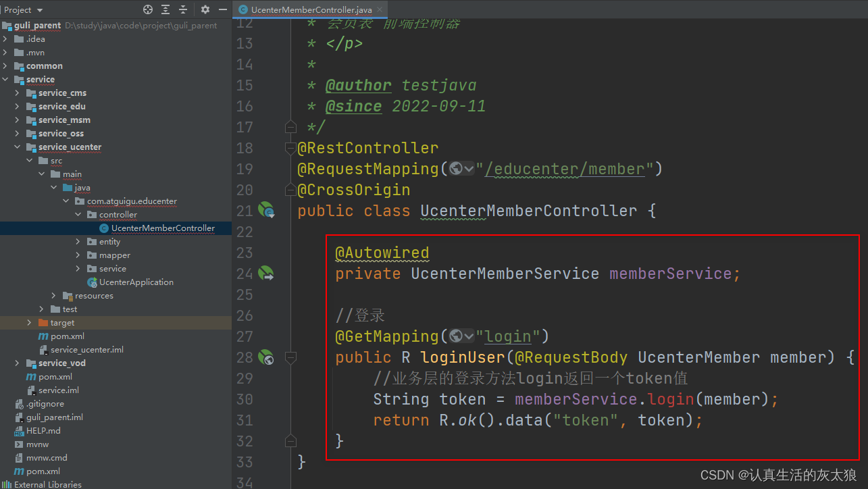Click the memberService field name on line 24
This screenshot has height=489, width=868.
click(671, 274)
